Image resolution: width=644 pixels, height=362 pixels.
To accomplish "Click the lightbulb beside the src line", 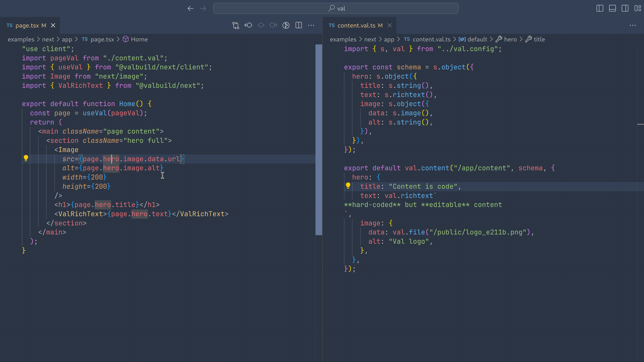I will [26, 159].
